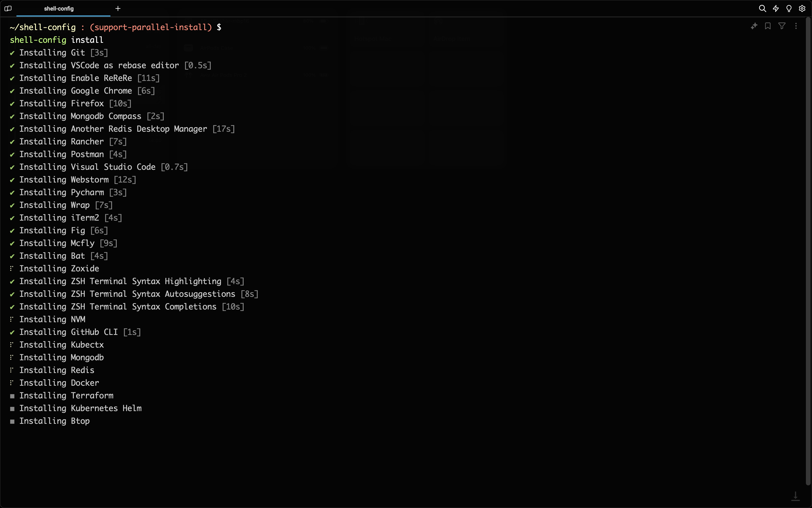Screen dimensions: 812x508
Task: Click 'Installing Webstorm [12s]' line
Action: 73,180
